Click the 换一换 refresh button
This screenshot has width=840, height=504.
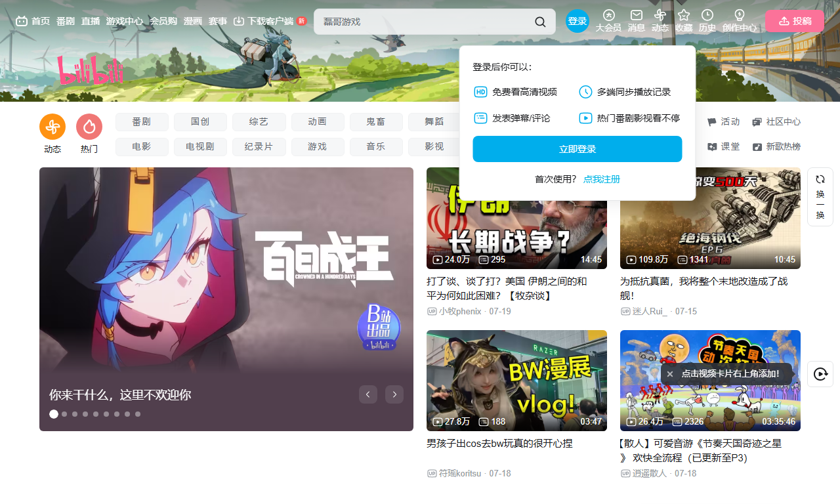[820, 197]
